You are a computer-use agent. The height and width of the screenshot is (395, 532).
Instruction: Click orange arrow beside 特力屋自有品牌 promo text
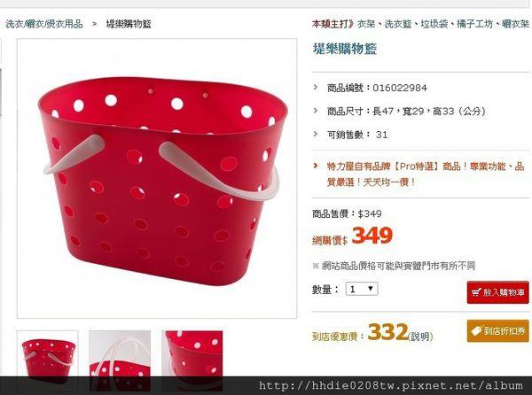(316, 166)
